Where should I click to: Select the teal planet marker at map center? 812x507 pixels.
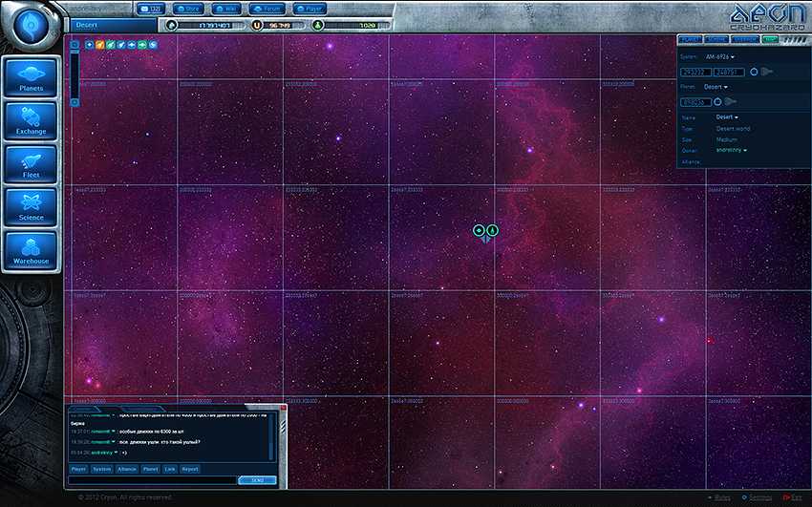pyautogui.click(x=479, y=230)
